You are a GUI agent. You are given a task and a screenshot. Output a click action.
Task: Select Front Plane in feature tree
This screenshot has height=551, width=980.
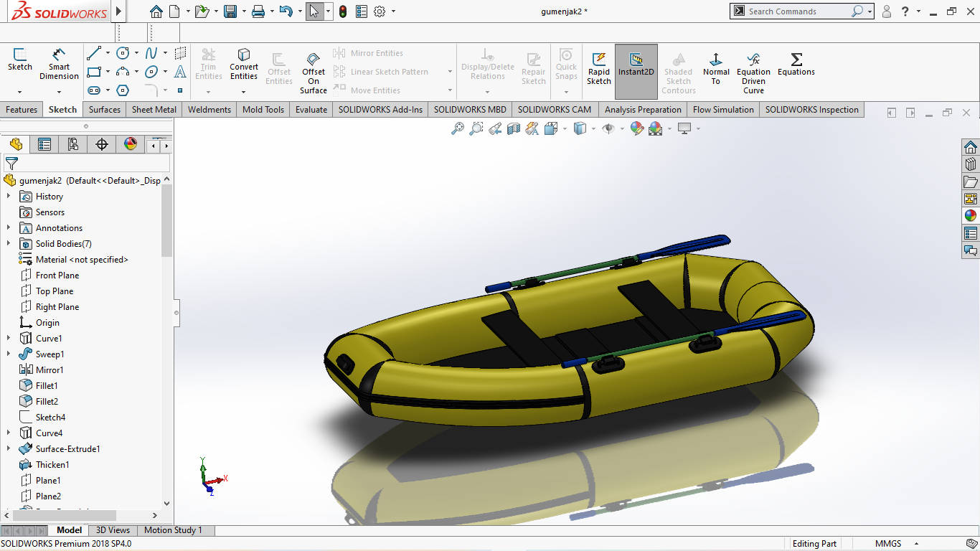click(x=57, y=275)
